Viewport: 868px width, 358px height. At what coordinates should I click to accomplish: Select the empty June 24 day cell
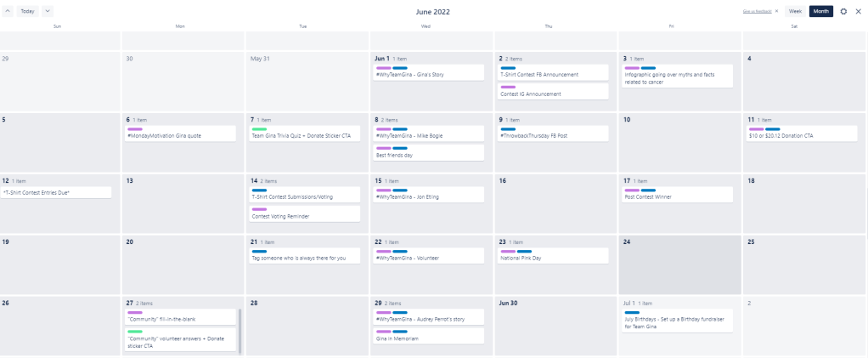pyautogui.click(x=679, y=272)
